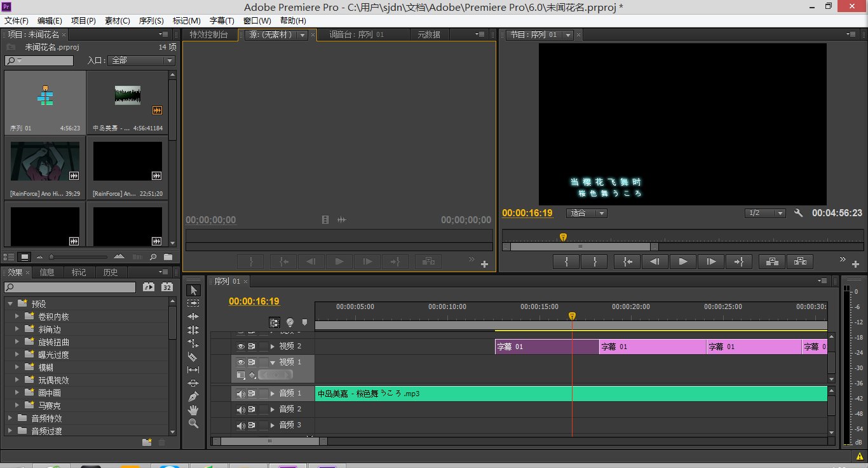
Task: Toggle track lock box on 音频 2
Action: pos(263,410)
